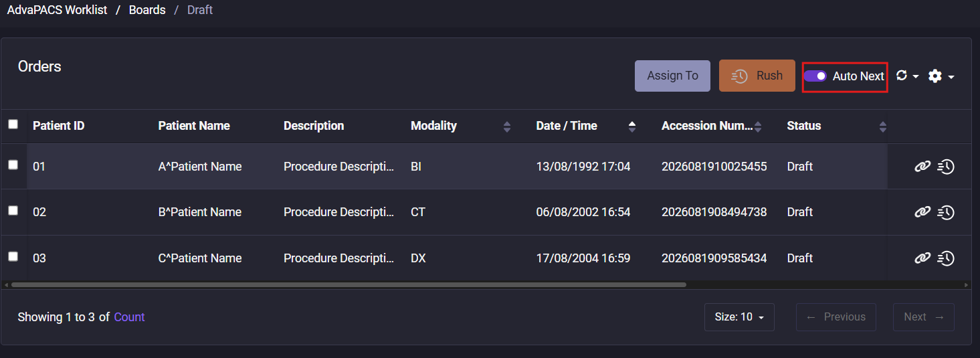The image size is (980, 358).
Task: Expand the gear settings dropdown
Action: coord(941,76)
